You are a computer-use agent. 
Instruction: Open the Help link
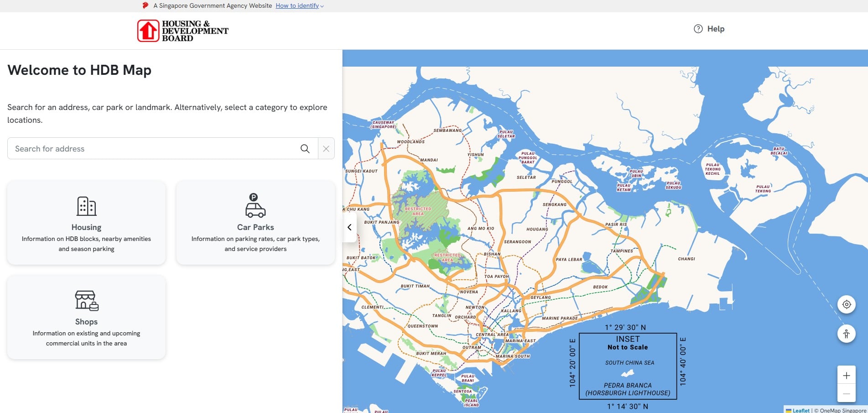709,29
